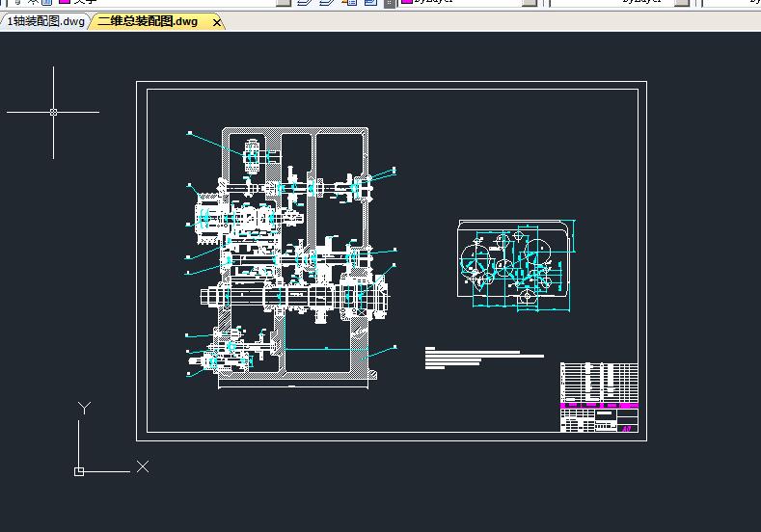Select the side view with cyan gear circles
This screenshot has height=532, width=761.
[x=516, y=266]
